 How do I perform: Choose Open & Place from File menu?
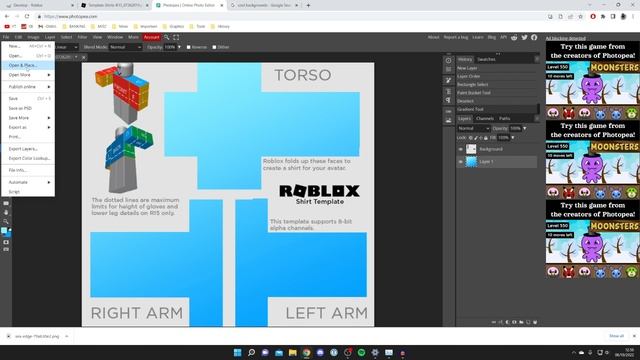pos(28,65)
